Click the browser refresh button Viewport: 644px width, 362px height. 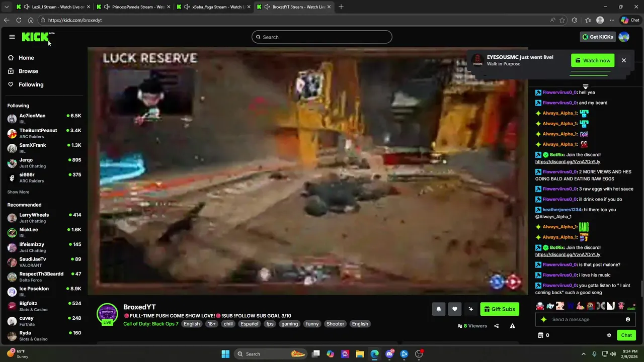coord(19,20)
